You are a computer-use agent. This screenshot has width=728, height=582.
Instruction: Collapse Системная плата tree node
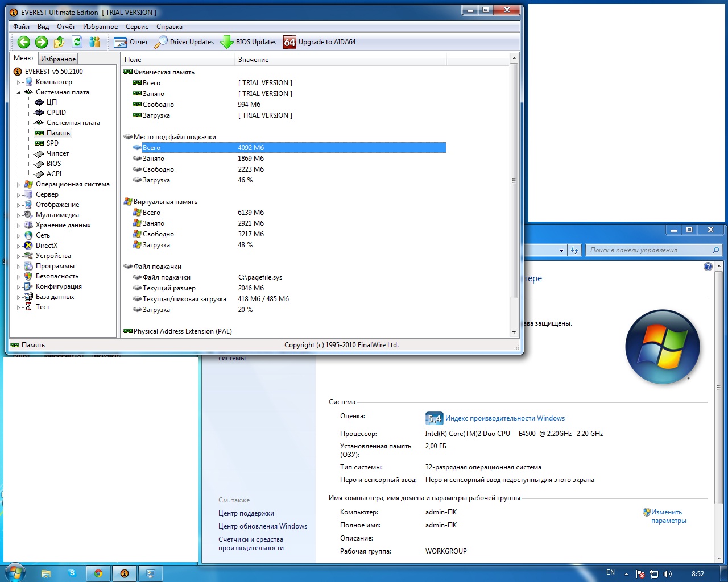[x=18, y=92]
